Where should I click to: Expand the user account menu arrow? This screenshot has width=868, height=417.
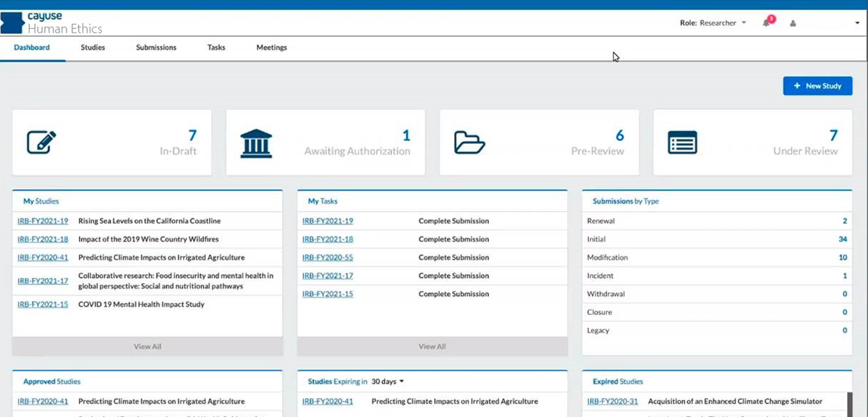click(x=857, y=23)
